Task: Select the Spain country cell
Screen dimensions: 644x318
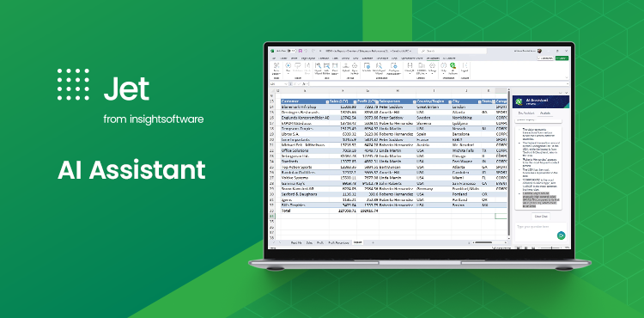Action: pos(434,134)
